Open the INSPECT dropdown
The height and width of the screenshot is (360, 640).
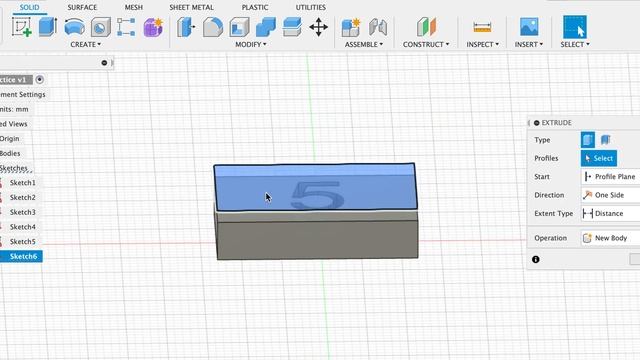click(x=482, y=44)
